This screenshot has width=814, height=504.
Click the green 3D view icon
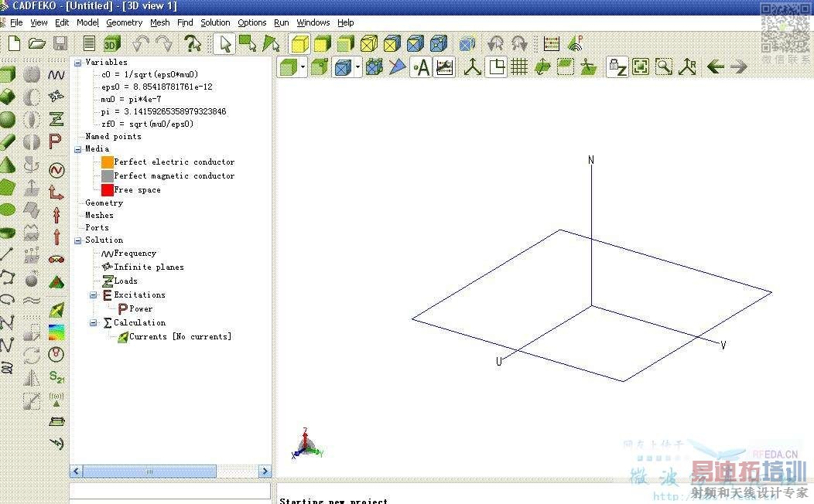(111, 43)
